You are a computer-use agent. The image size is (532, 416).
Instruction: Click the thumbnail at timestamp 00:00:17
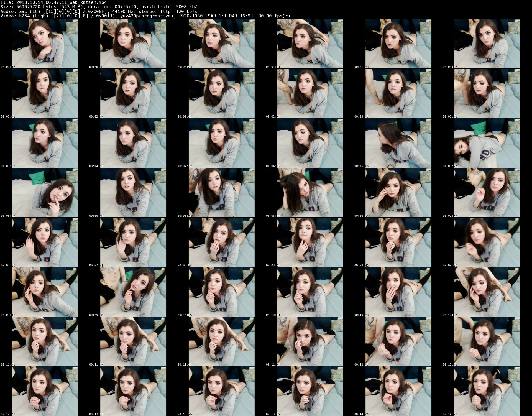45,44
